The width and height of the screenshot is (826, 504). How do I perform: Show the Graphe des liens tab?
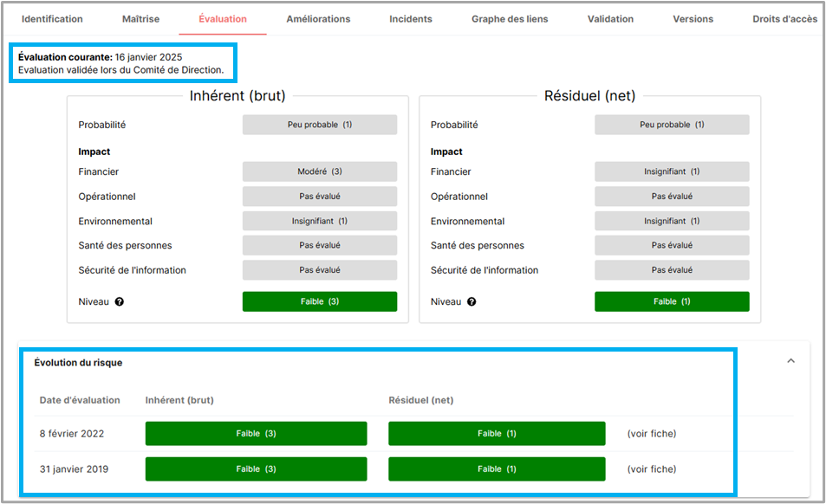[x=510, y=19]
